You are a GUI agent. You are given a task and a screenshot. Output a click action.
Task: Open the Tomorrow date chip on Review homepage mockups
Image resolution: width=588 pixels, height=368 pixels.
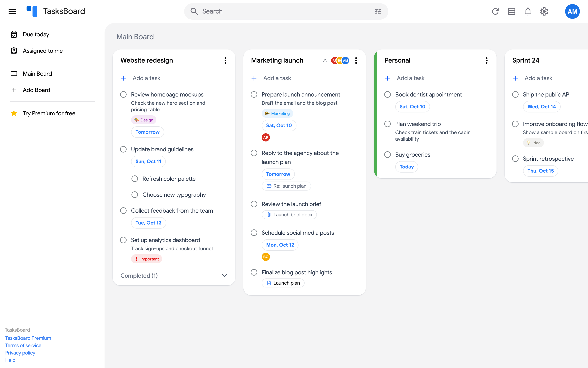pyautogui.click(x=147, y=132)
